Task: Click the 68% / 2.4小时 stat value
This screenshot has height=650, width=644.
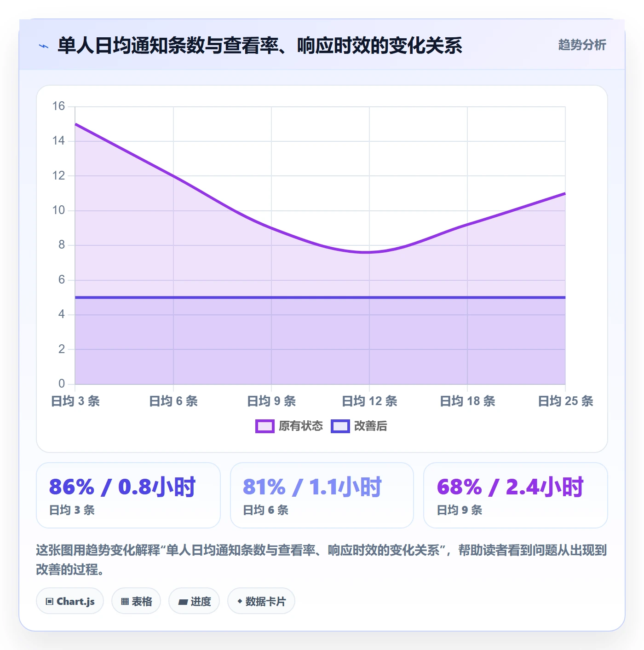Action: click(510, 487)
